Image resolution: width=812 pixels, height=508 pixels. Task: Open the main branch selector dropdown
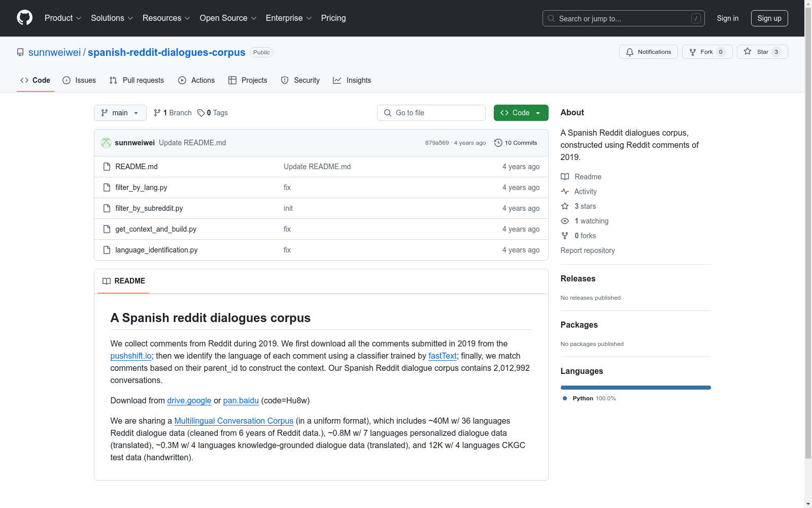pyautogui.click(x=120, y=113)
